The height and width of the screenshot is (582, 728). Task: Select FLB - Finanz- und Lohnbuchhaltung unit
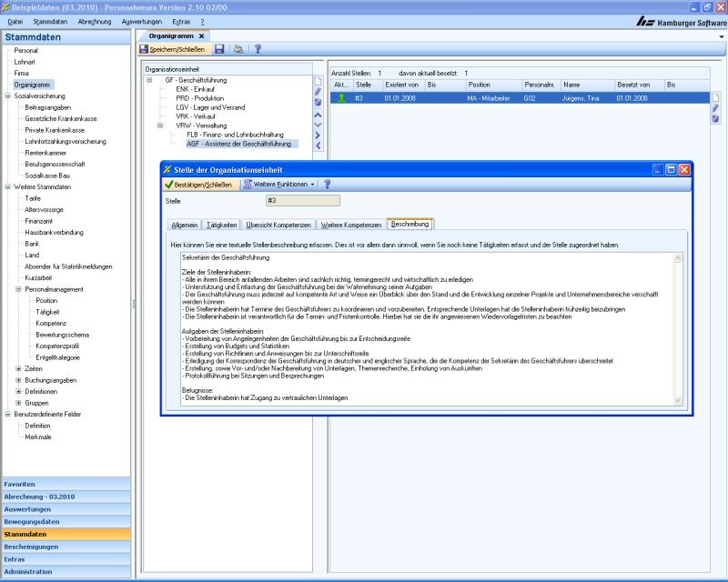click(x=235, y=135)
